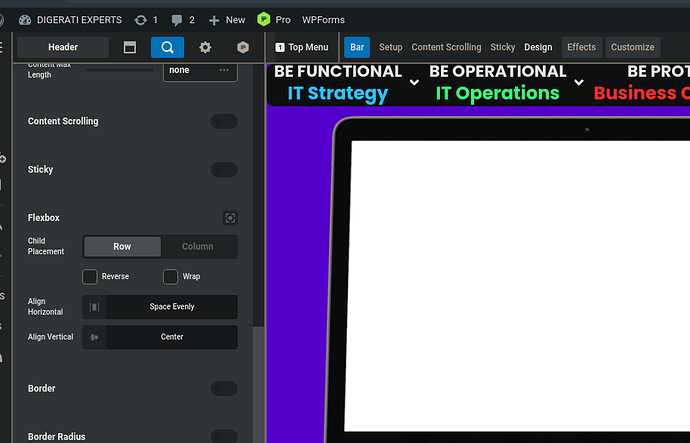Select the layout window icon

(130, 47)
